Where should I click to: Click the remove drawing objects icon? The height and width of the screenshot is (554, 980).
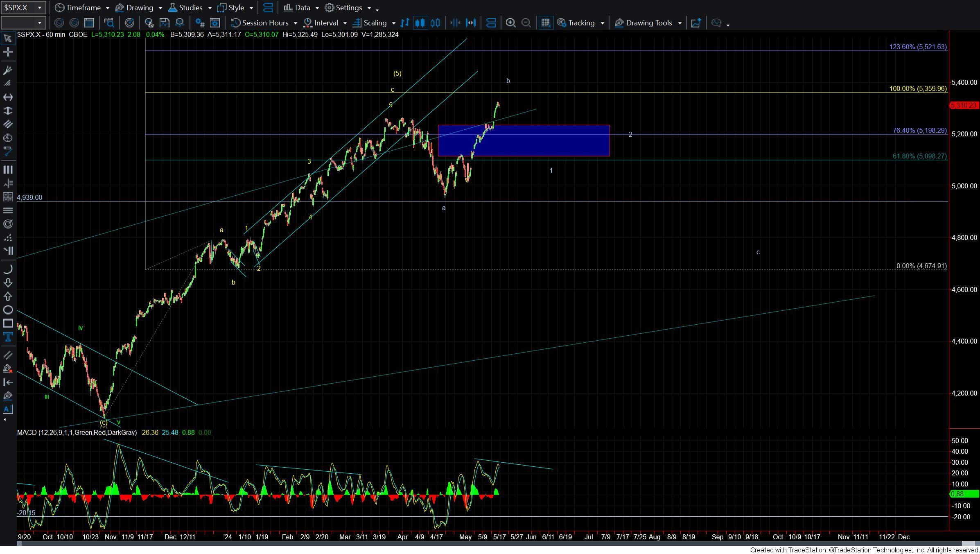tap(8, 369)
